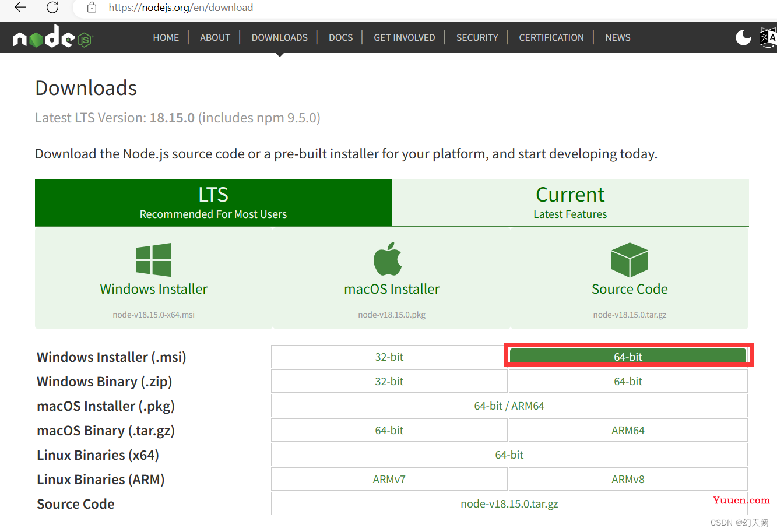Open the language translate icon
This screenshot has width=777, height=532.
(768, 37)
